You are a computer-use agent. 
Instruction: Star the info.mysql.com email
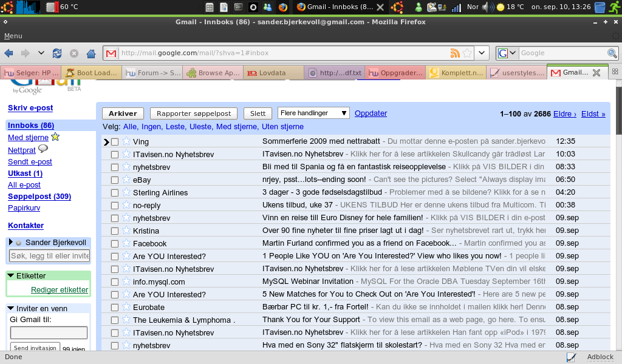(x=126, y=281)
